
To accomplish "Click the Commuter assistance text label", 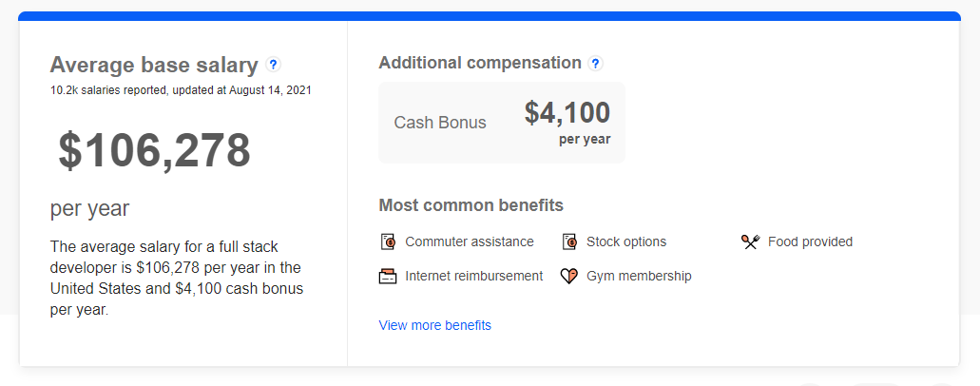I will [470, 241].
